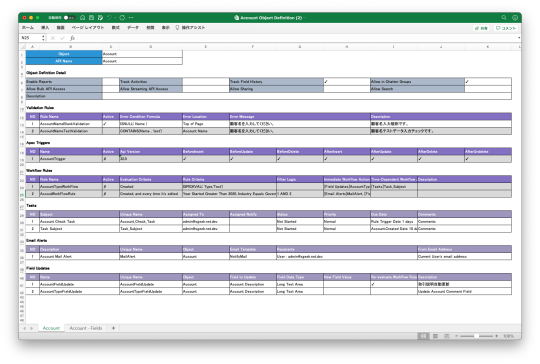Switch to Page Layout view icon
Screen dimensions: 540x364
click(435, 336)
